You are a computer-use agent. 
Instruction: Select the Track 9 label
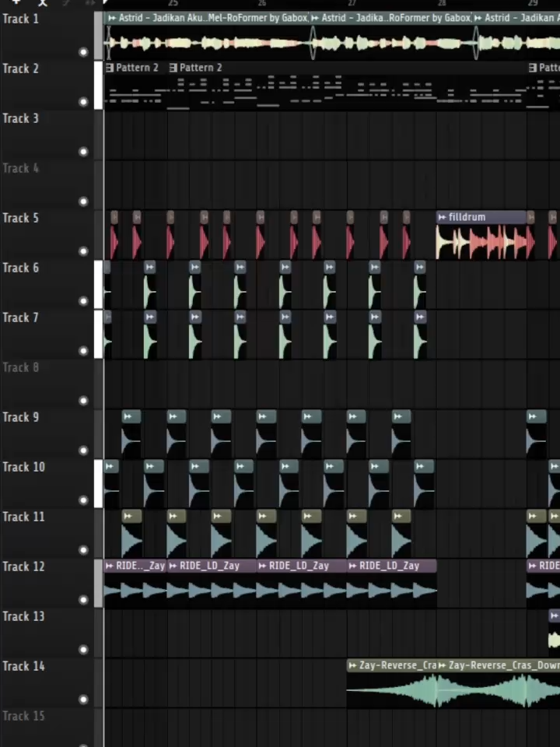coord(20,417)
